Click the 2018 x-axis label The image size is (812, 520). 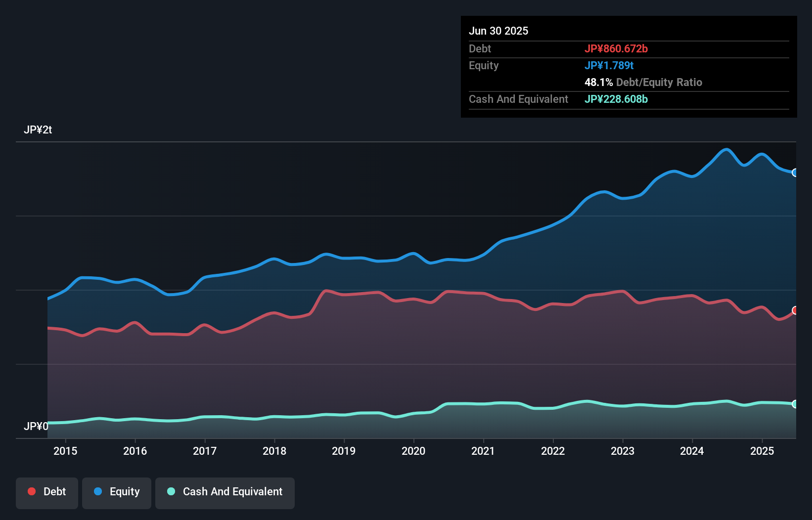coord(274,451)
